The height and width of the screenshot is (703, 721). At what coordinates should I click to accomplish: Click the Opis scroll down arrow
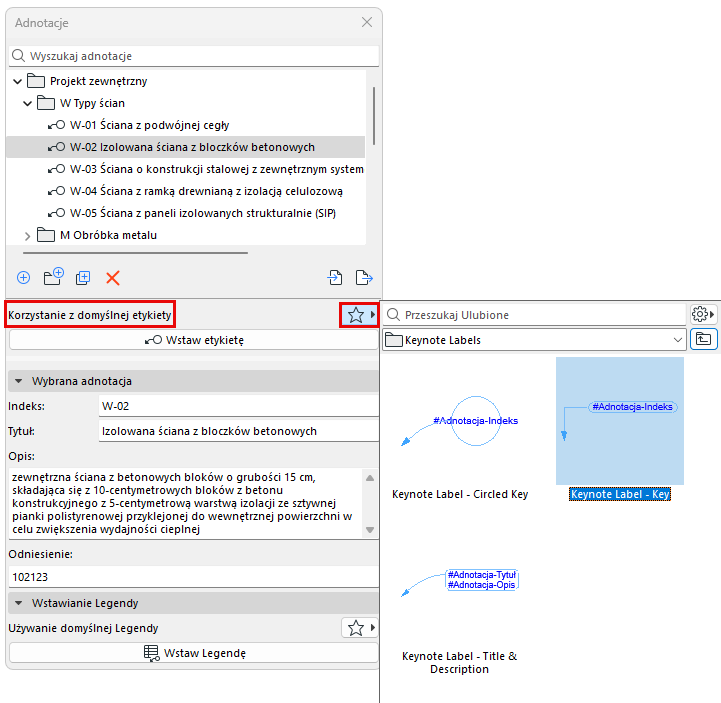click(x=370, y=530)
